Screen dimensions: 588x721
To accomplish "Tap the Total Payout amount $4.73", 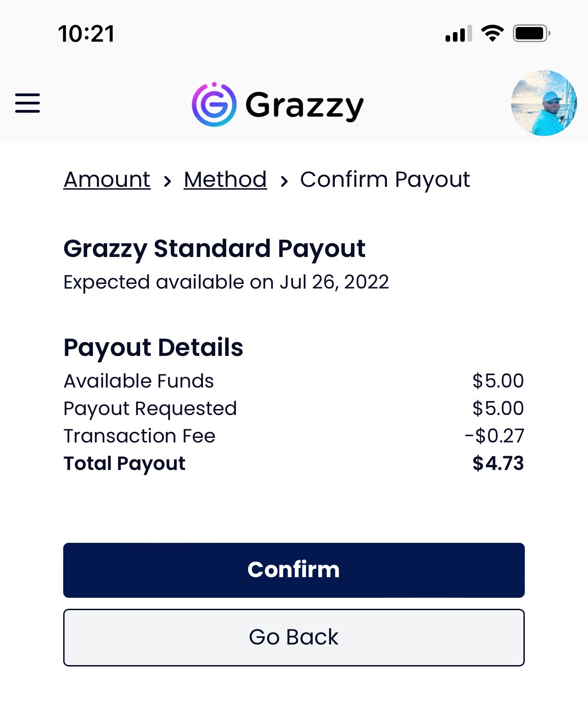I will click(498, 463).
